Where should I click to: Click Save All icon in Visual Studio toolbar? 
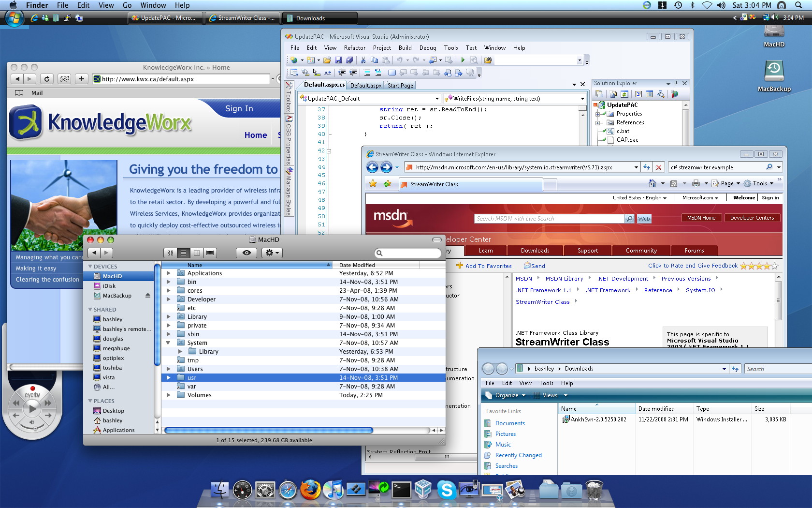point(349,60)
